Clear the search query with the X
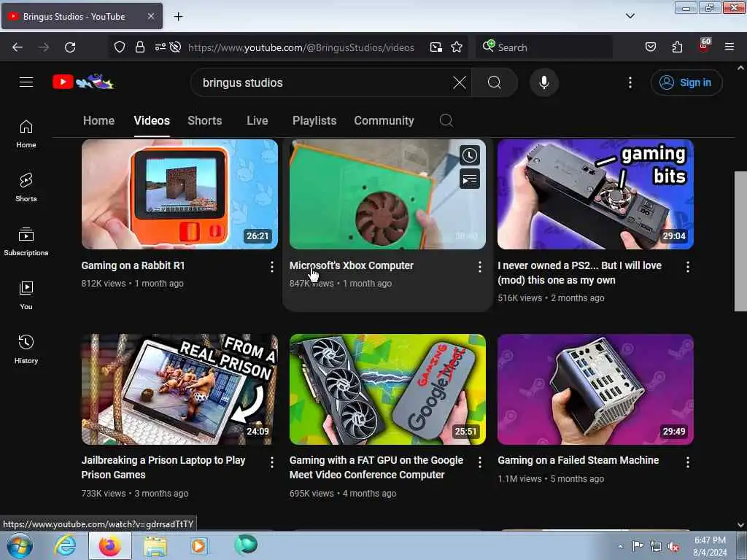This screenshot has height=560, width=747. (x=460, y=82)
